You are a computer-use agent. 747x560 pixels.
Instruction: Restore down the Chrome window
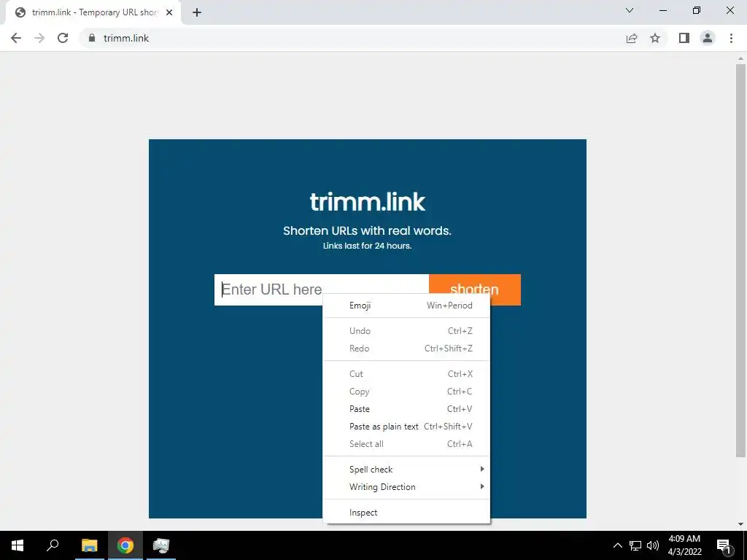[x=697, y=10]
